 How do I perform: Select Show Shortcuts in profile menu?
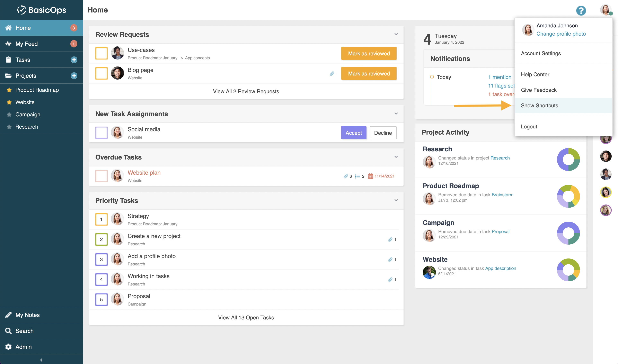tap(539, 106)
